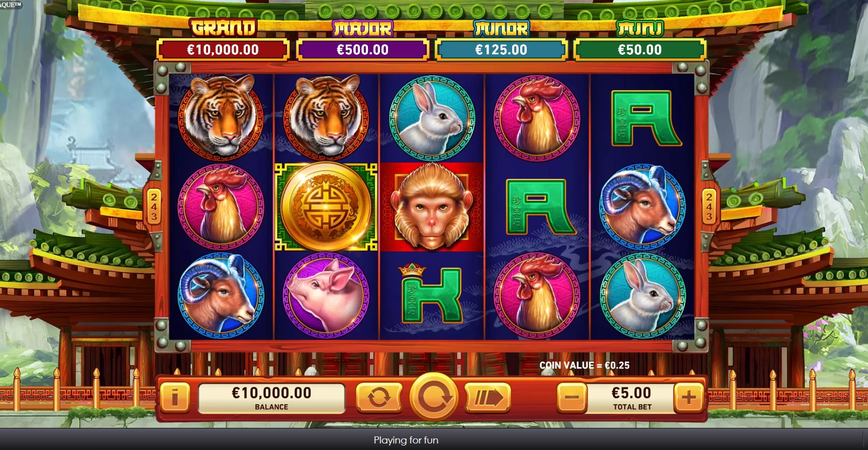868x450 pixels.
Task: Enable autoplay with the circular arrows button
Action: (379, 398)
